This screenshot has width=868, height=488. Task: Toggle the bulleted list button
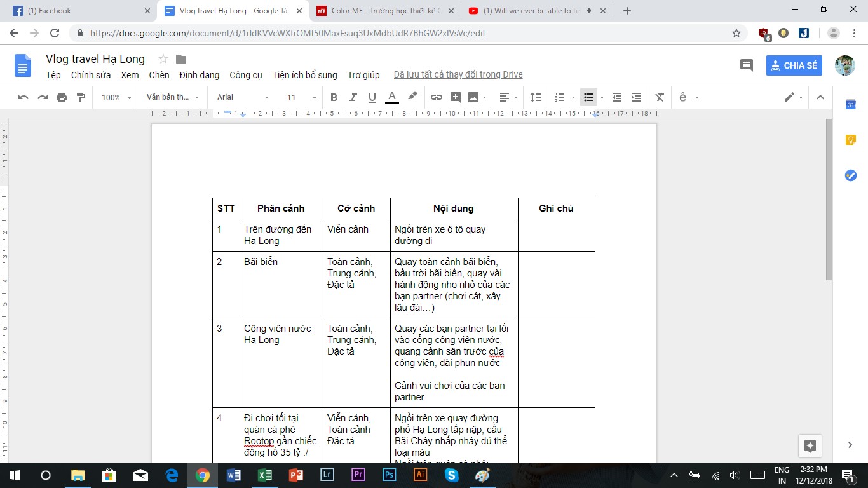coord(588,97)
